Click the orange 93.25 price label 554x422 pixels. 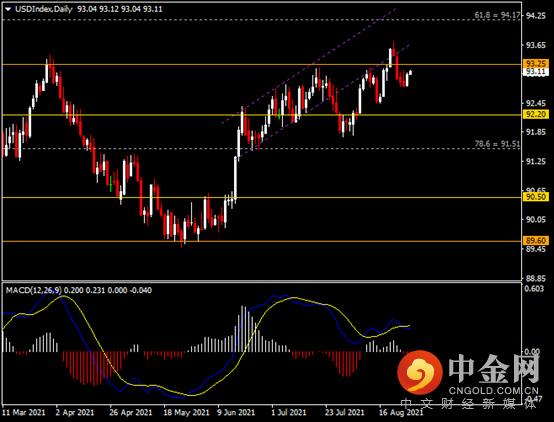536,64
